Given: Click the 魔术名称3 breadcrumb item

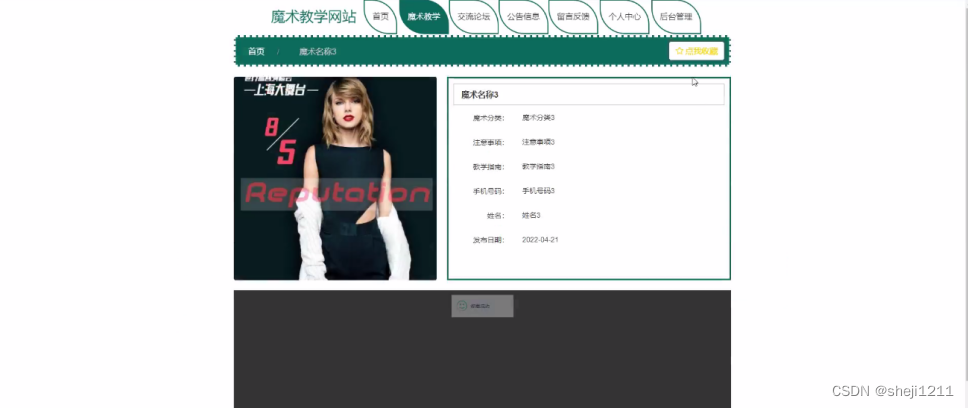Looking at the screenshot, I should (318, 51).
